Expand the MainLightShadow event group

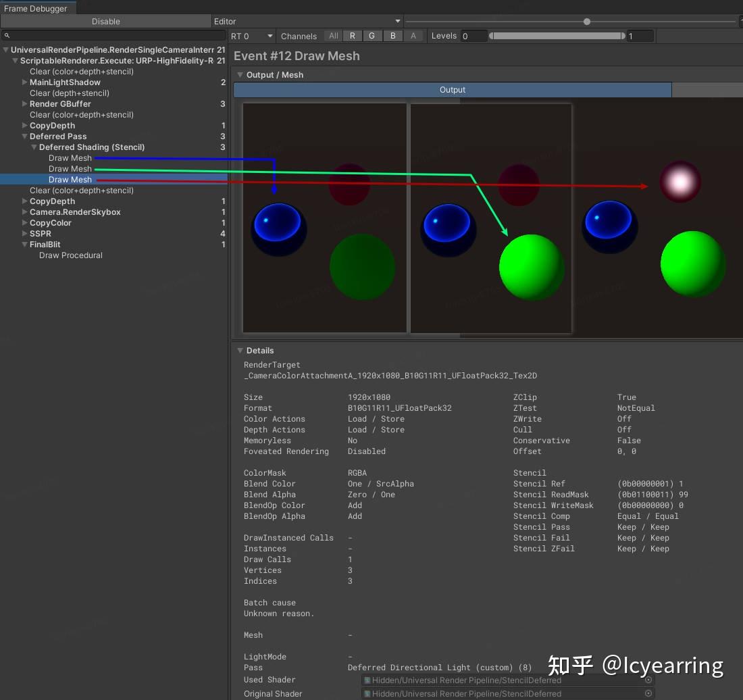(x=24, y=82)
